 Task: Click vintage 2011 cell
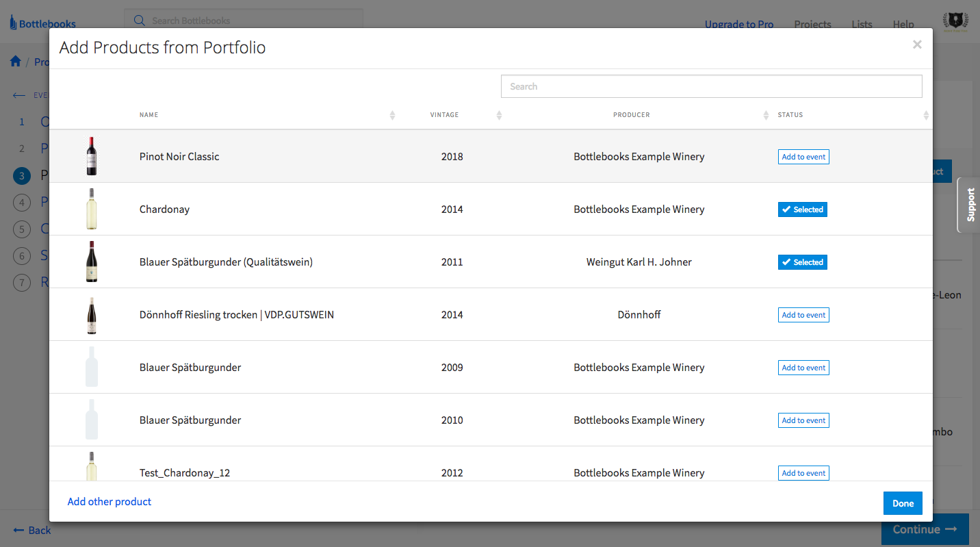(452, 262)
